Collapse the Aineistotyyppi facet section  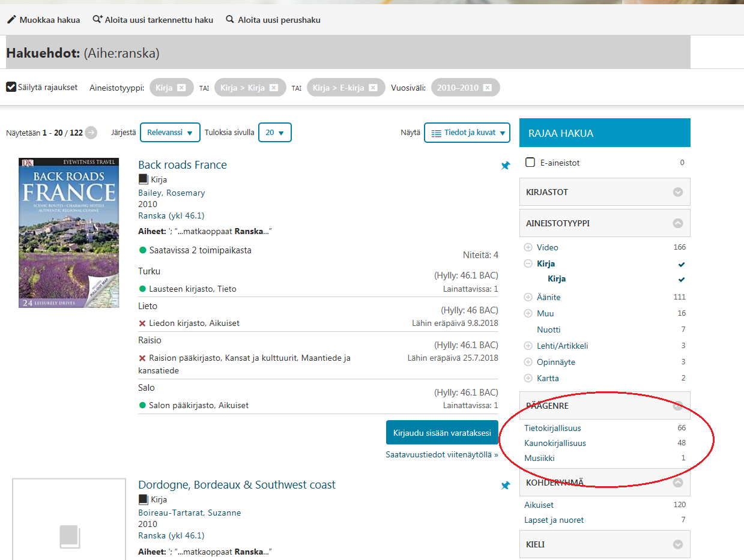[678, 223]
